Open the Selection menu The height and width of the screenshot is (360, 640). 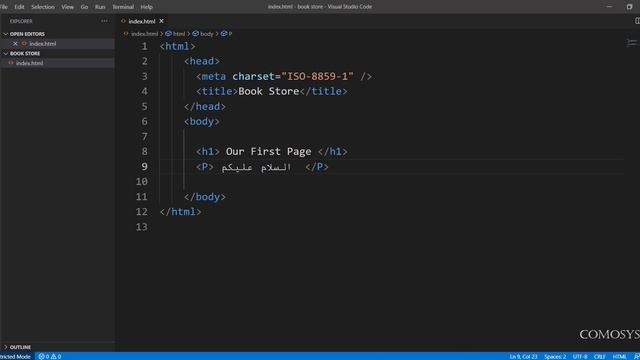(43, 7)
